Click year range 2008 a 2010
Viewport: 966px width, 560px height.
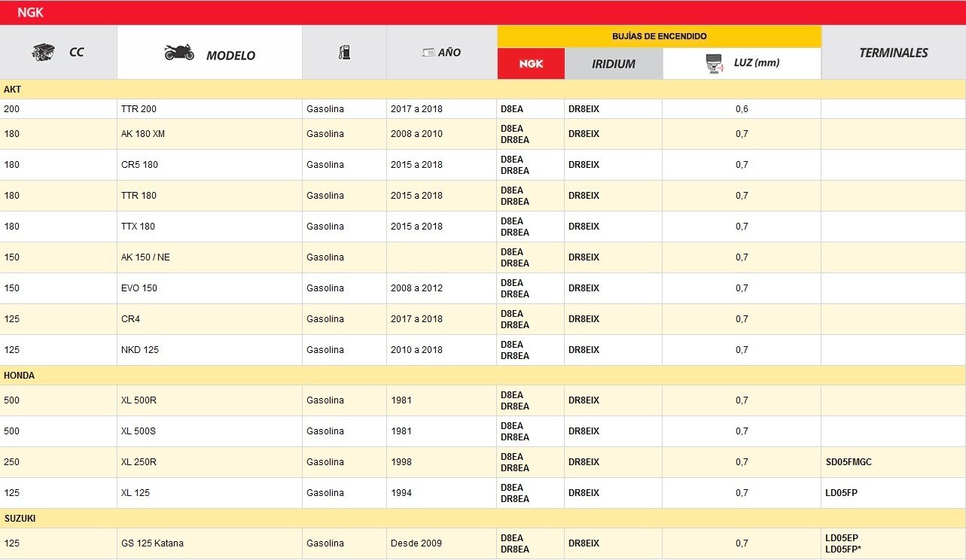pyautogui.click(x=416, y=134)
